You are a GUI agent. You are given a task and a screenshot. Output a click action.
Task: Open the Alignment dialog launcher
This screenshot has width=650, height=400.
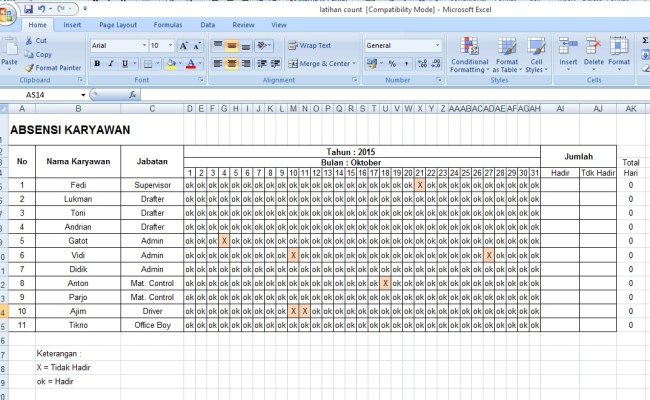click(355, 80)
